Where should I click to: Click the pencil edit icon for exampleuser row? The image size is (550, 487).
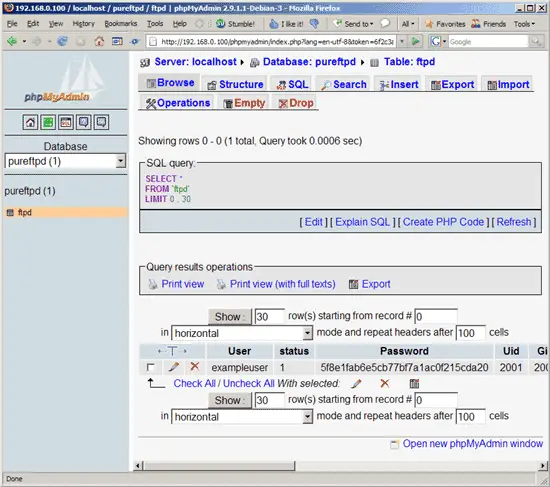[174, 367]
